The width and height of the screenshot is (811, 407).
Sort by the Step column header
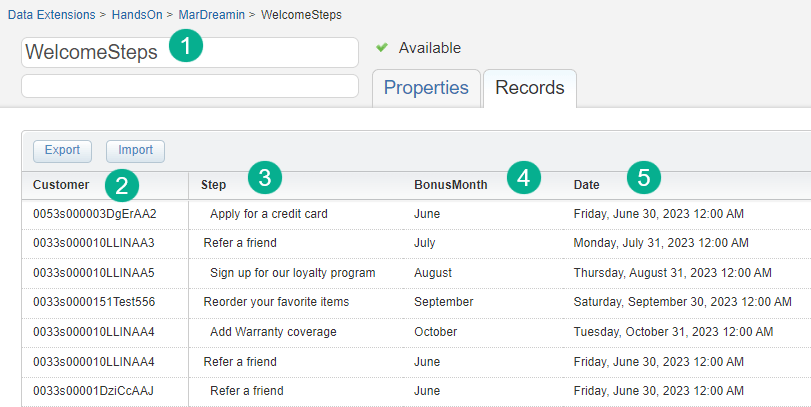[213, 184]
